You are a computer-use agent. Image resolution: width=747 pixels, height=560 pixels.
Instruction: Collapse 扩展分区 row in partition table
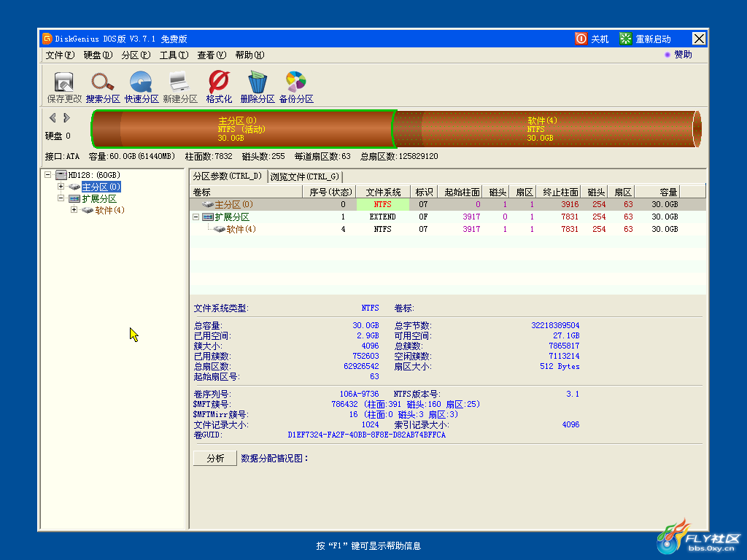(x=196, y=217)
